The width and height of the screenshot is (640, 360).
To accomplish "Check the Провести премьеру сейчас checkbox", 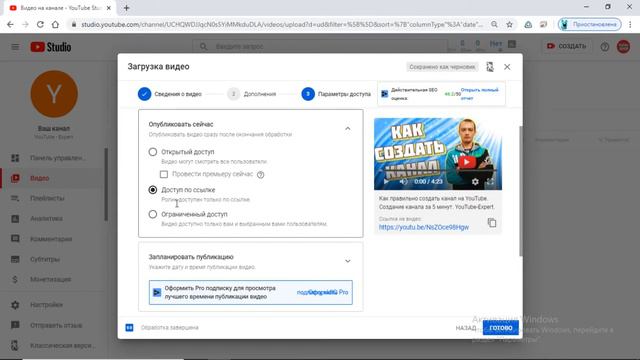I will point(164,174).
